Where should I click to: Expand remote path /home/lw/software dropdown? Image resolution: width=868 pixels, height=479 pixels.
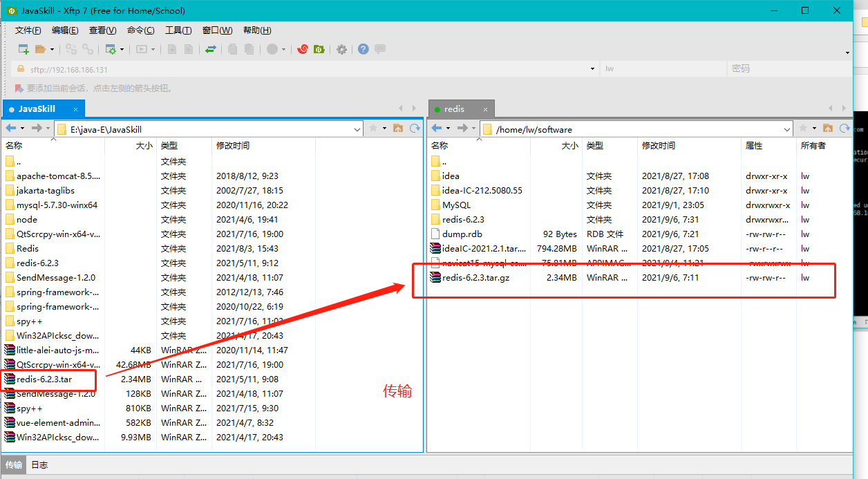click(x=787, y=129)
